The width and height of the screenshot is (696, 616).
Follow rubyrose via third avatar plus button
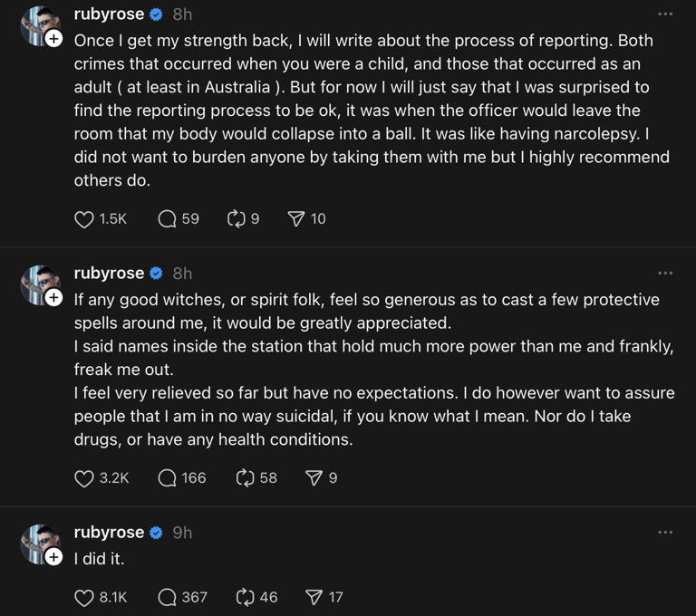[53, 556]
